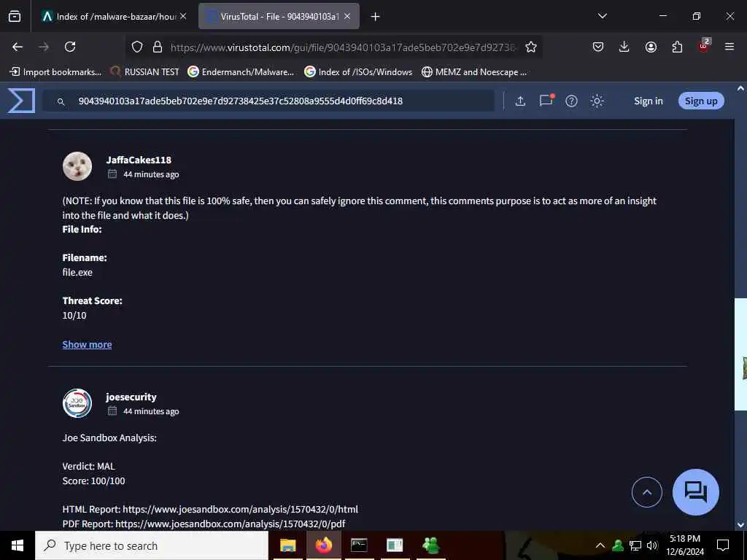Go back to previous page

[18, 47]
